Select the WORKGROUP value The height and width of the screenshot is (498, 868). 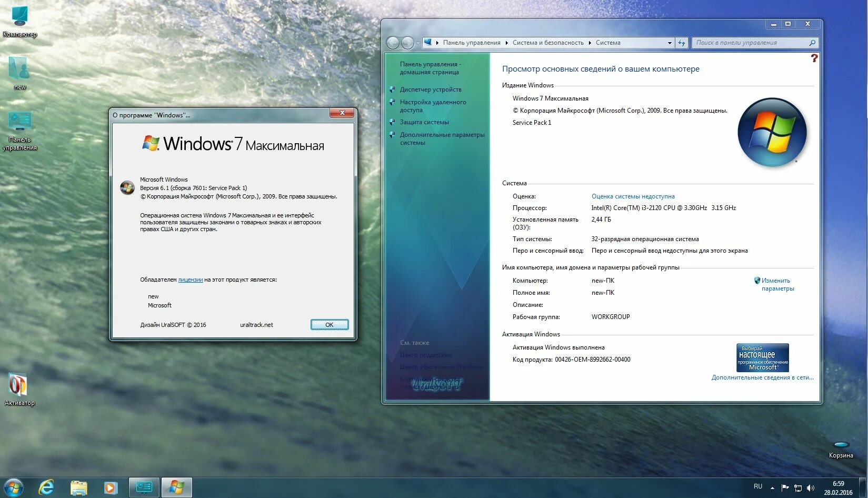(x=611, y=317)
